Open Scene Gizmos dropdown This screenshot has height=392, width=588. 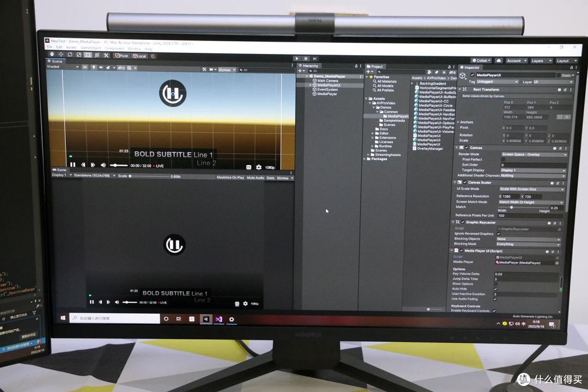(x=227, y=70)
